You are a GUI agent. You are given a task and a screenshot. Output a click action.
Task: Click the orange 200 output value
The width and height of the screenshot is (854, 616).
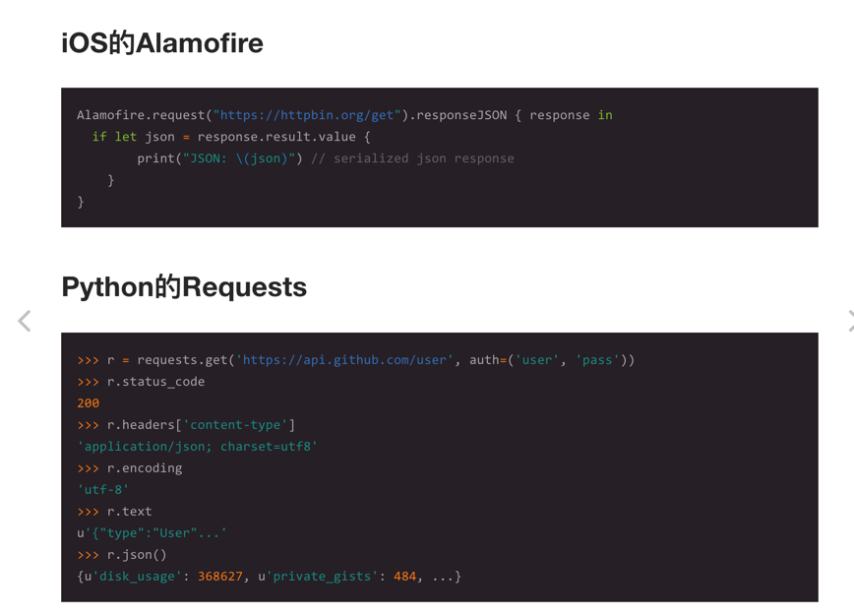coord(89,403)
